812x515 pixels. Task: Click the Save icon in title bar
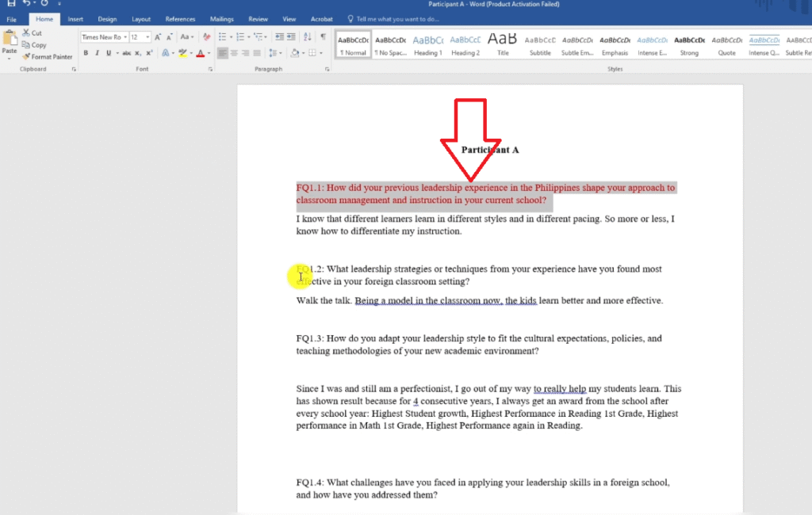pos(10,4)
